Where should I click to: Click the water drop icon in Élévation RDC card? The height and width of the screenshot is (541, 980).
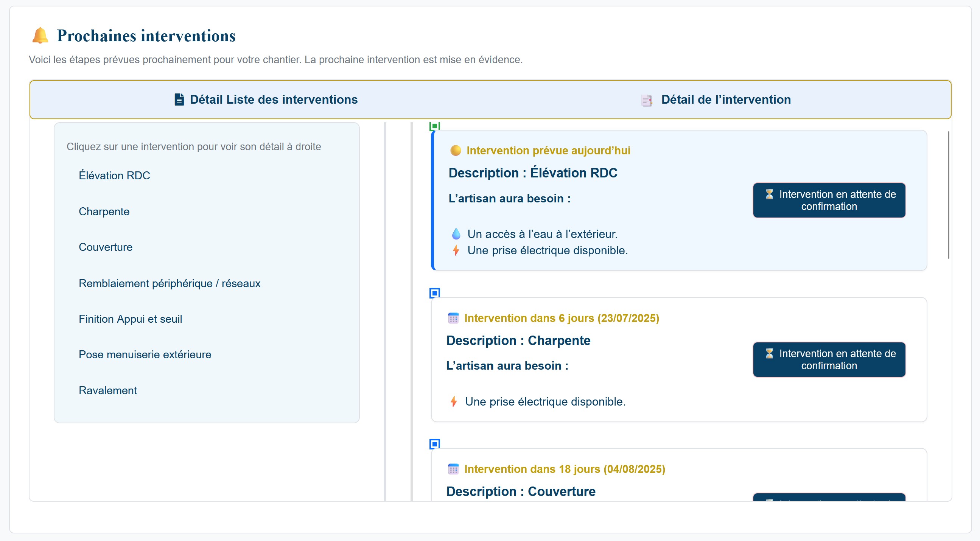456,234
